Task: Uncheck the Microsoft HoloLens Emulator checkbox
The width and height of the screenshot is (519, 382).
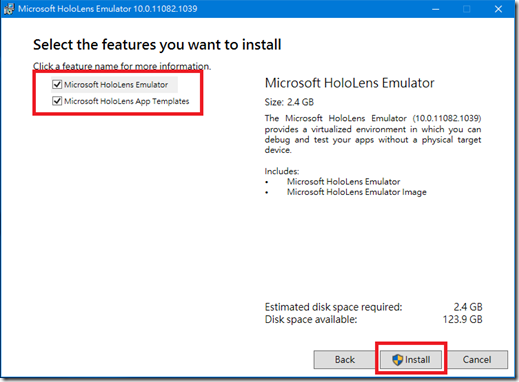Action: [57, 84]
